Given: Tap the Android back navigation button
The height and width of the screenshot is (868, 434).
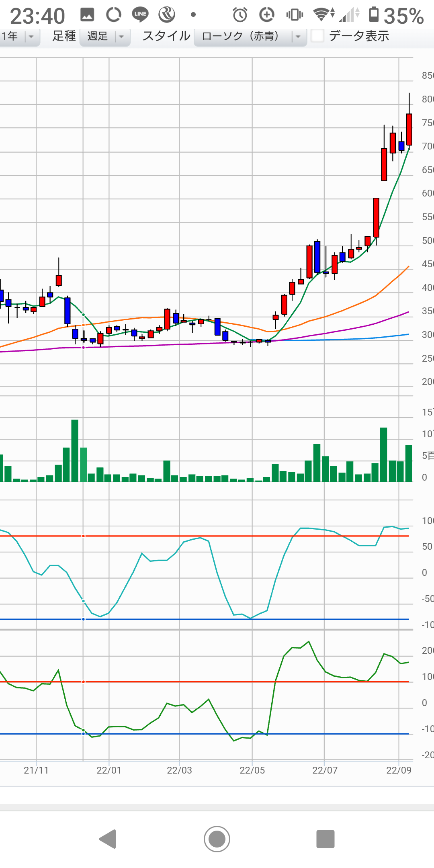Looking at the screenshot, I should [108, 839].
